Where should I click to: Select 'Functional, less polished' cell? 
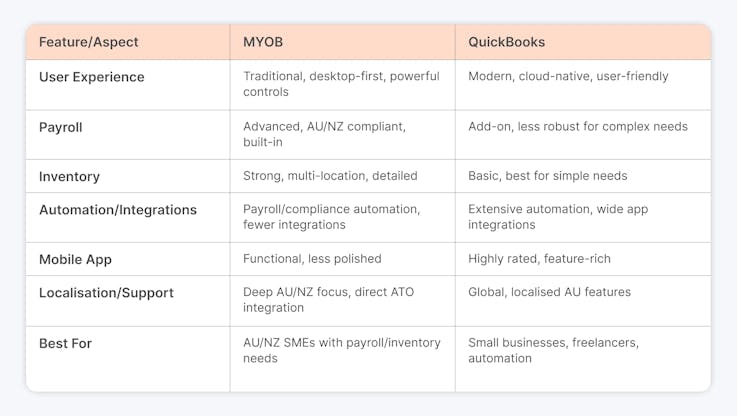312,259
